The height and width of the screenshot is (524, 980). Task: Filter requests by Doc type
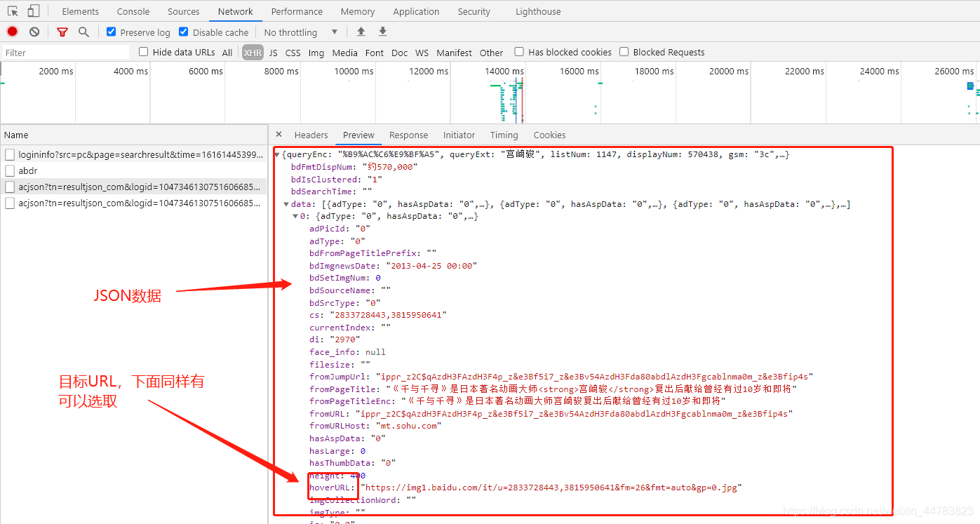click(x=399, y=53)
